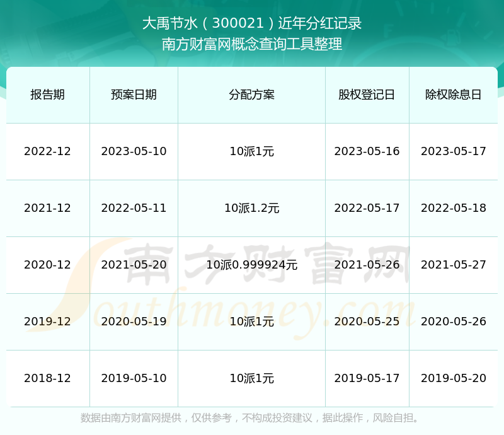Click the 2019-05-20 ex-dividend date cell
The image size is (504, 435).
(x=454, y=378)
